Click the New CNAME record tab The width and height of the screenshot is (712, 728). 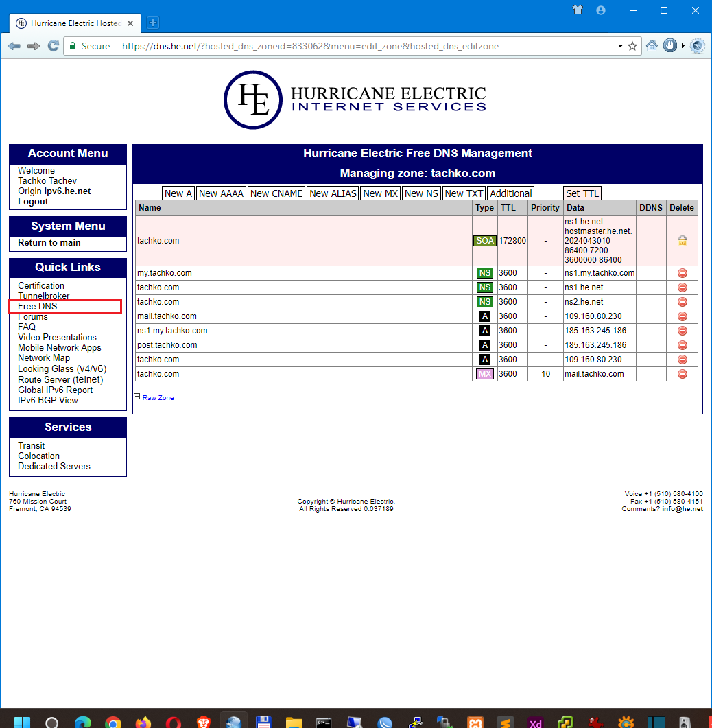pos(276,193)
